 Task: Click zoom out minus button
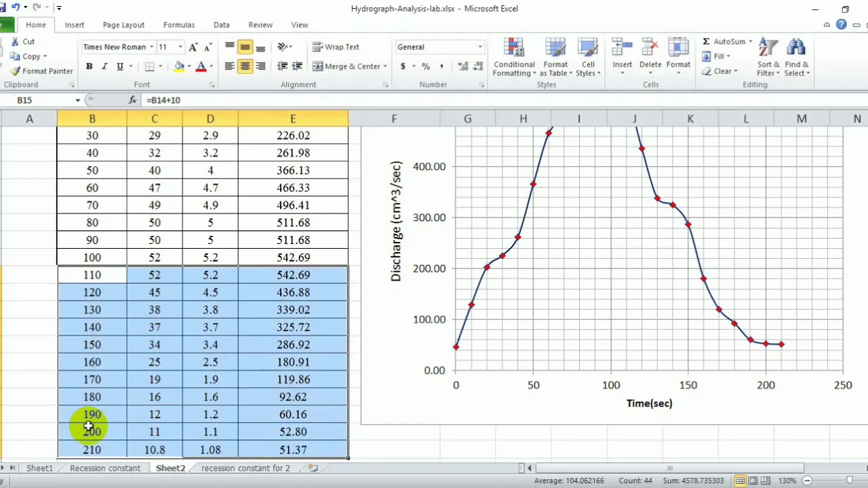point(807,481)
